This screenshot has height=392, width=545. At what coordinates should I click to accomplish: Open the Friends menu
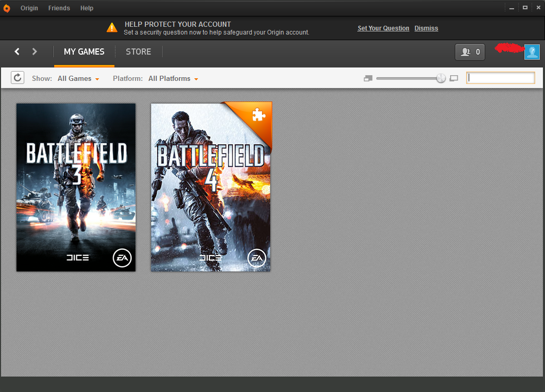point(59,8)
